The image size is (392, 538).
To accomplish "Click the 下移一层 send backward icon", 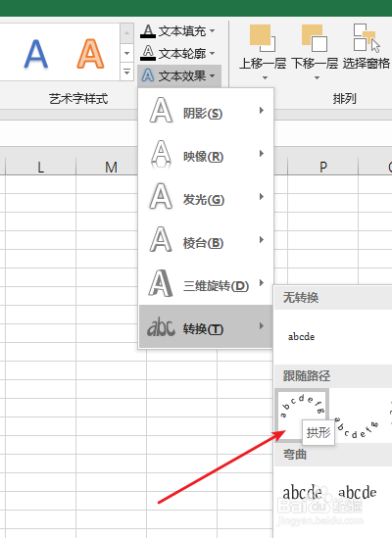I will coord(314,38).
